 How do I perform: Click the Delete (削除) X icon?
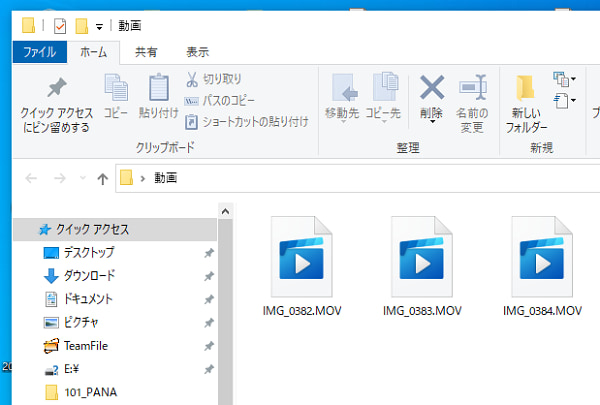(x=432, y=88)
